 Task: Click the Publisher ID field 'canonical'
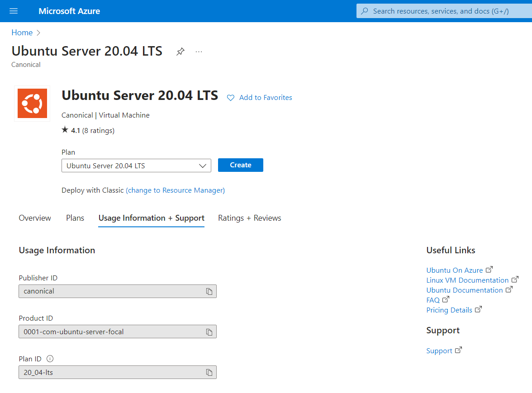pos(118,291)
